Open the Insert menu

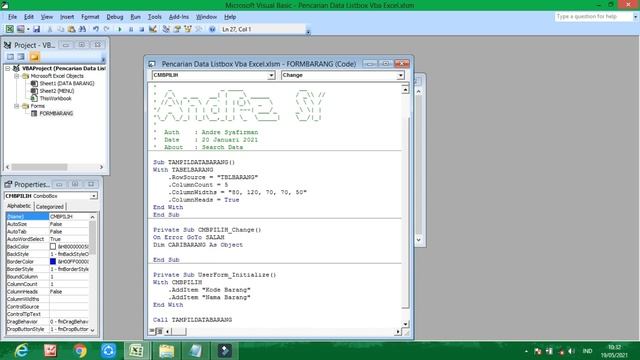(x=67, y=17)
